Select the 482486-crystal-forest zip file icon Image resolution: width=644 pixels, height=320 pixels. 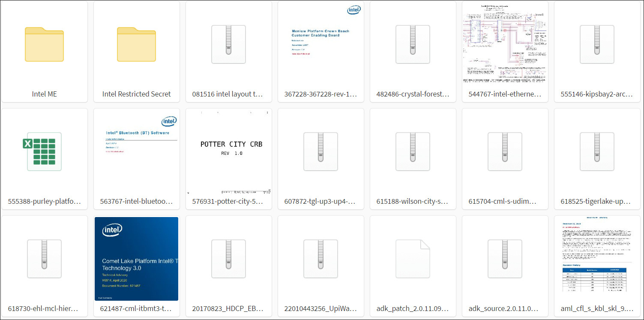pos(413,45)
